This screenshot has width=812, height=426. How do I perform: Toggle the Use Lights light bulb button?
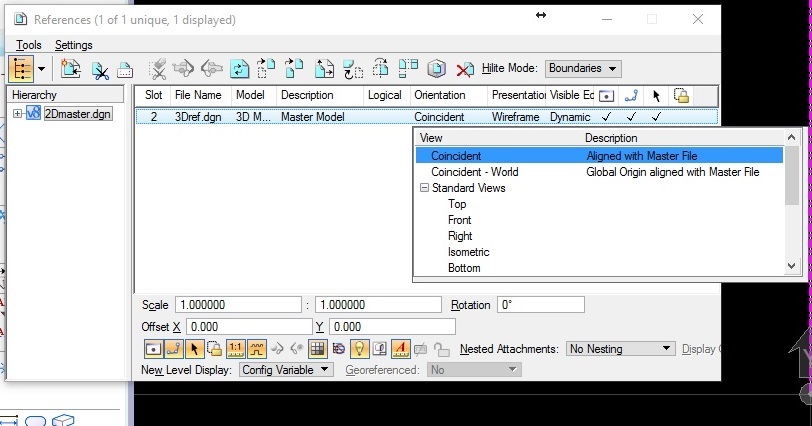pos(359,349)
